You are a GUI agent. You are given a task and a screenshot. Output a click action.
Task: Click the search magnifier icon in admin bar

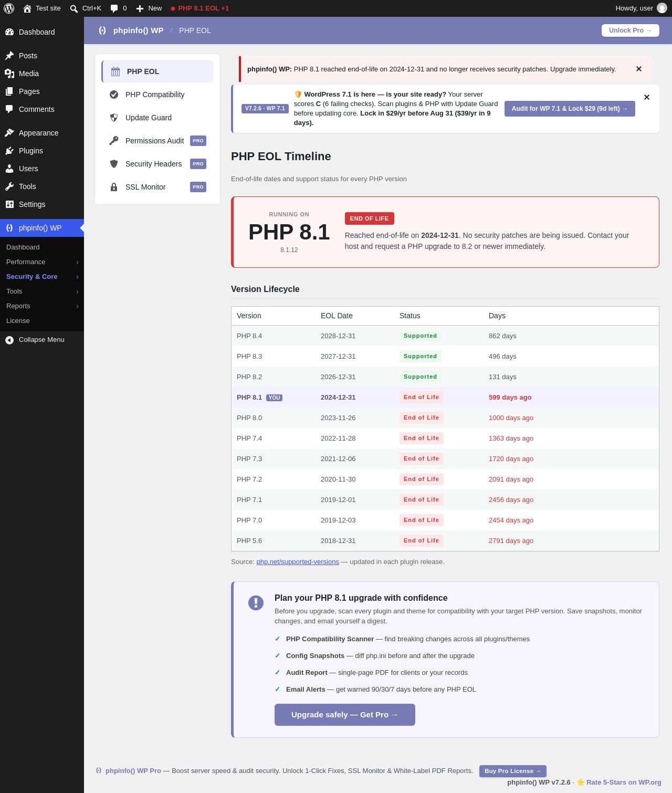[74, 8]
